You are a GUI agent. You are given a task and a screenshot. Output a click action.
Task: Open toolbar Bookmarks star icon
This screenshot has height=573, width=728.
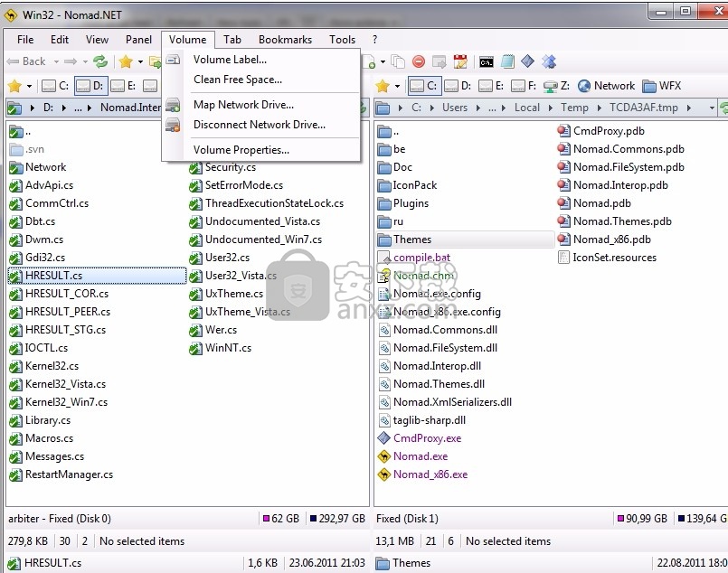(x=126, y=61)
